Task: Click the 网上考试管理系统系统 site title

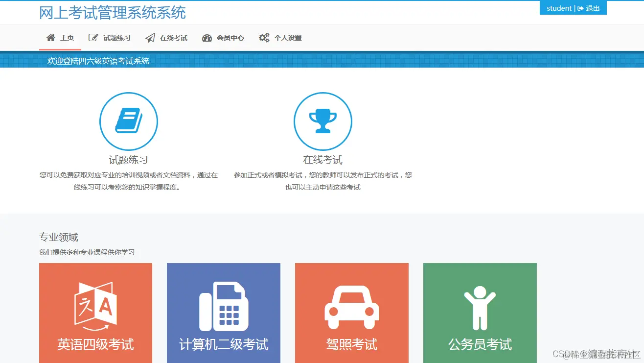Action: pos(113,13)
